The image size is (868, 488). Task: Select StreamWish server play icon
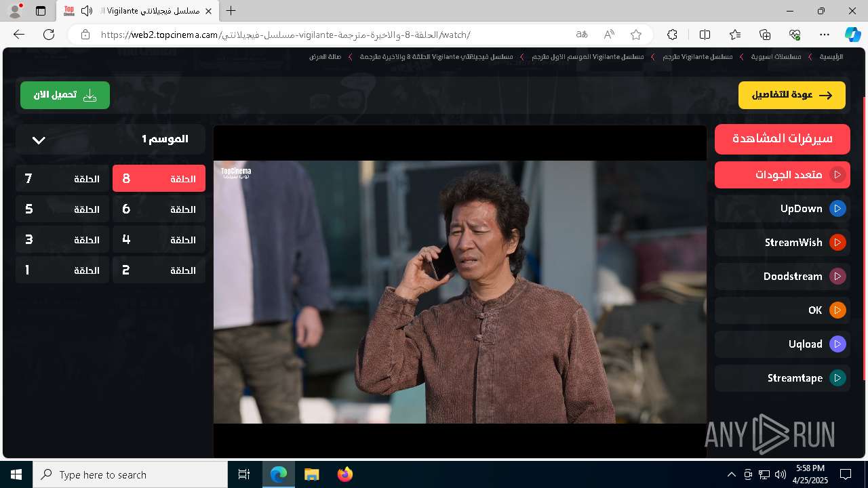837,243
